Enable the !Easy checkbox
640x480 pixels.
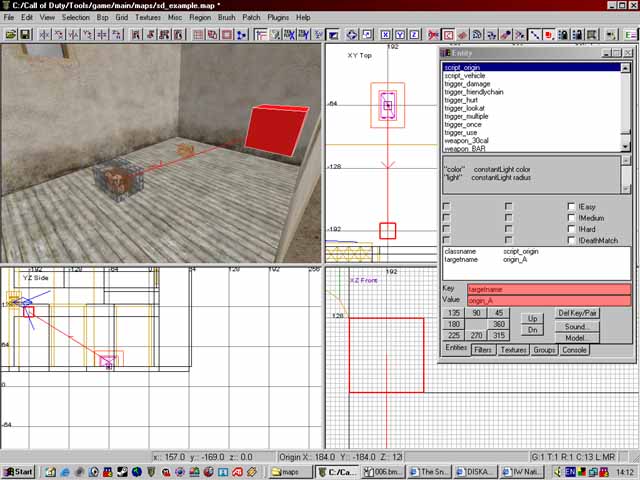[x=571, y=207]
